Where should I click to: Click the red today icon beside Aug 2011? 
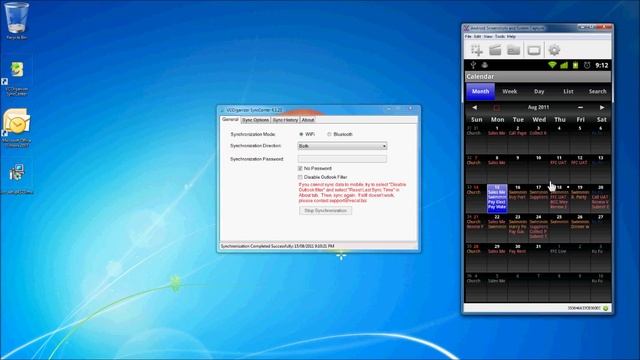[x=496, y=108]
